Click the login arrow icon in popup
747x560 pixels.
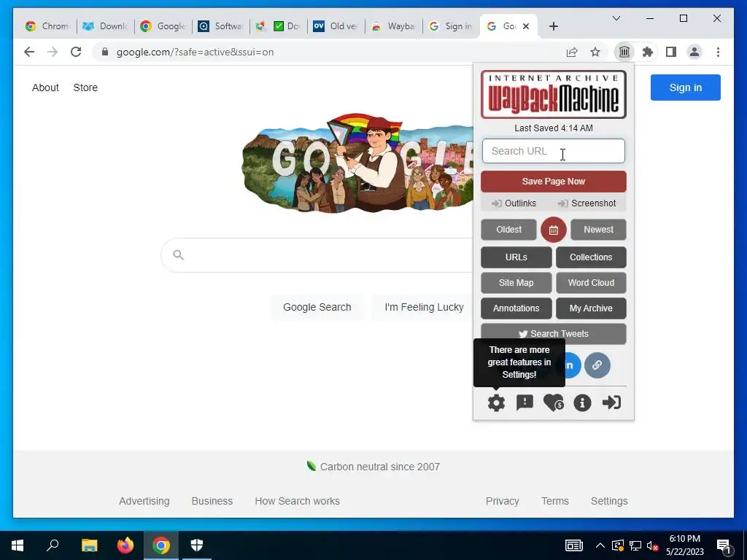pyautogui.click(x=611, y=402)
